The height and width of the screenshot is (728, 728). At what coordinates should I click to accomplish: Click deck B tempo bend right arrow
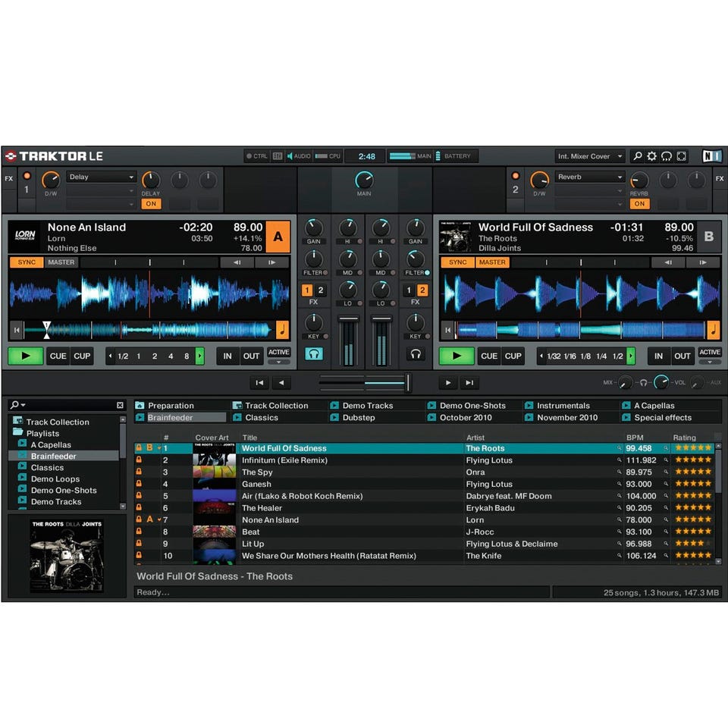click(703, 262)
